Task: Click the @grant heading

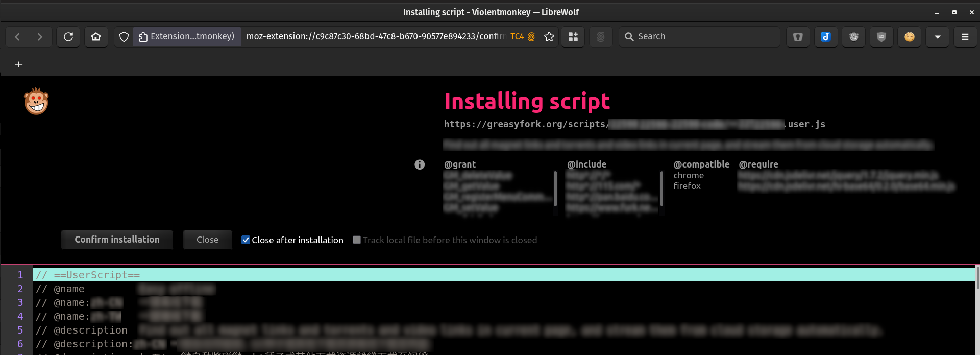Action: pos(460,164)
